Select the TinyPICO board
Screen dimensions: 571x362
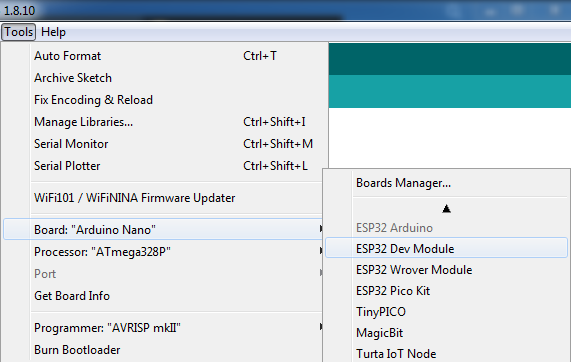[x=446, y=312]
